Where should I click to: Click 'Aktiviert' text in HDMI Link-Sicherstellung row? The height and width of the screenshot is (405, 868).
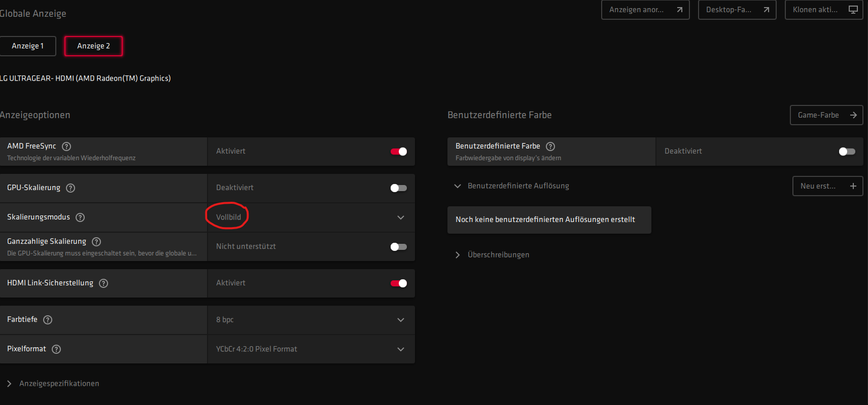(x=231, y=283)
